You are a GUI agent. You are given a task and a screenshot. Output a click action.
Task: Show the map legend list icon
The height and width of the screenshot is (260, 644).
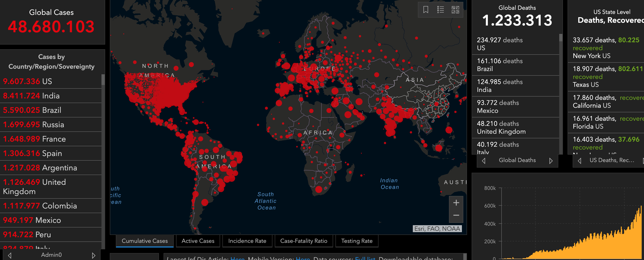click(441, 10)
